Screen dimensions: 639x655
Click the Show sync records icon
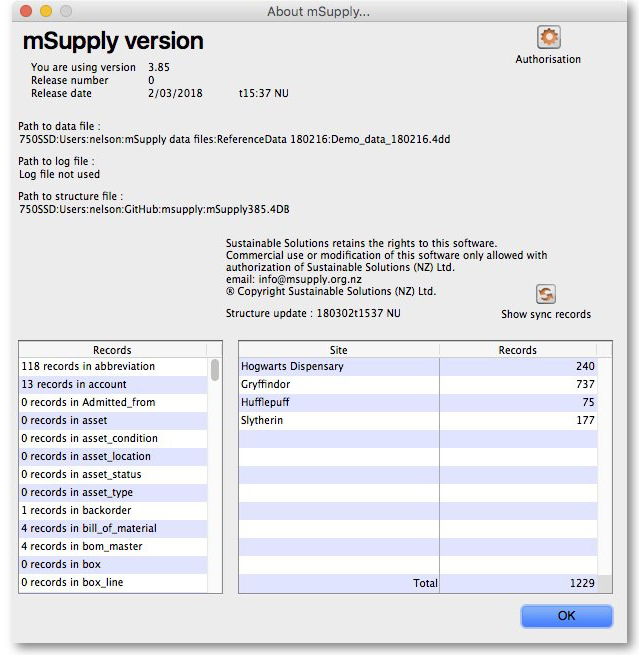click(x=546, y=294)
